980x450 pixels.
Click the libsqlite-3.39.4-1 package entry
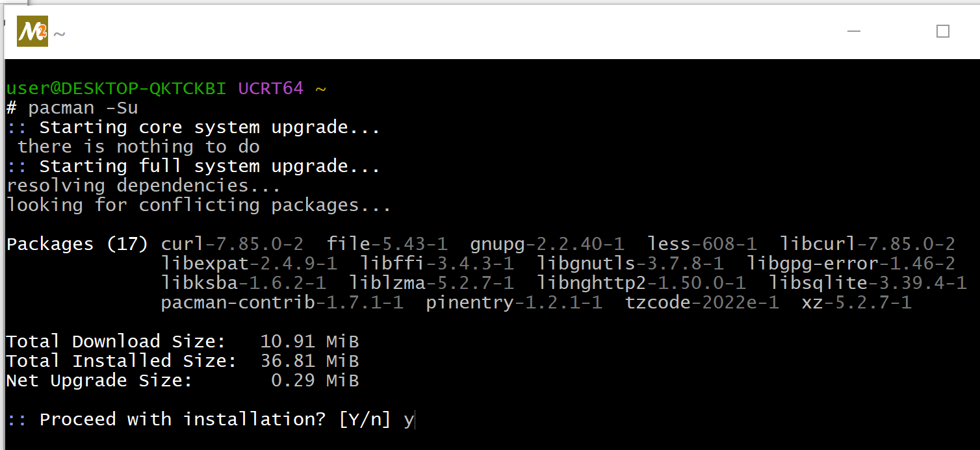tap(868, 283)
